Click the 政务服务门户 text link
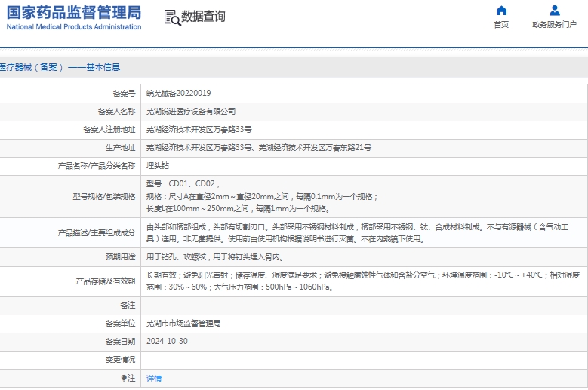588x390 pixels. point(554,25)
